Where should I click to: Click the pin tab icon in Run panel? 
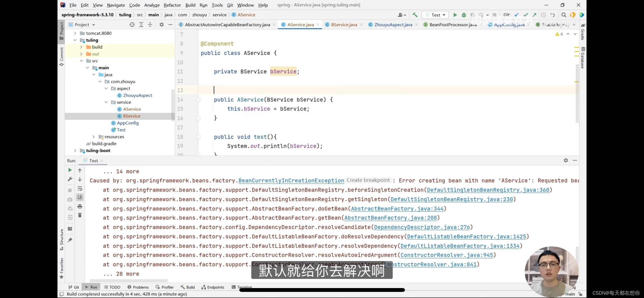tap(70, 240)
